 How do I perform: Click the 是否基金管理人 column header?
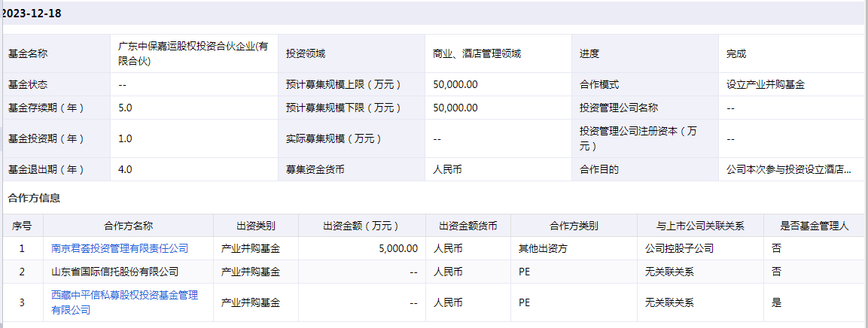(815, 226)
